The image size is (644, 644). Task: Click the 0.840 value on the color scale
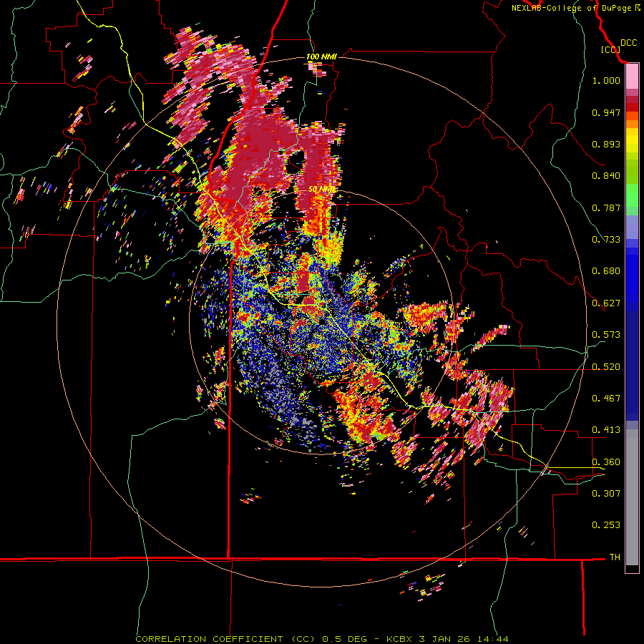pyautogui.click(x=606, y=176)
